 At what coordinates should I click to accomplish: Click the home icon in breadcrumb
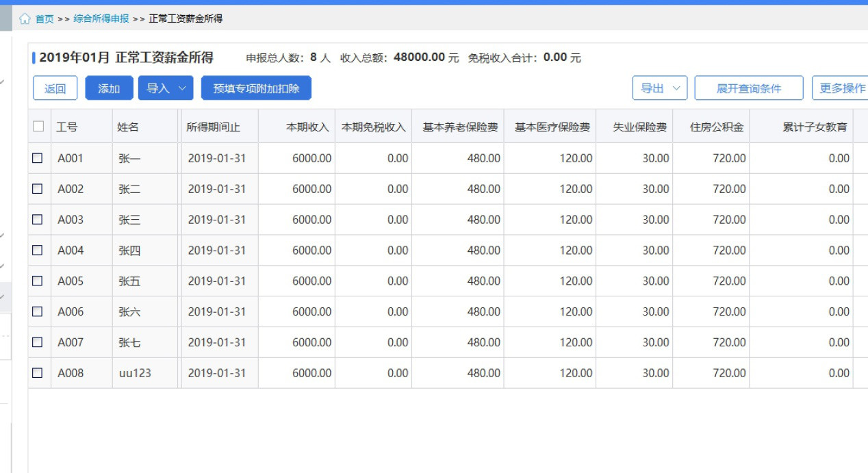pyautogui.click(x=25, y=18)
